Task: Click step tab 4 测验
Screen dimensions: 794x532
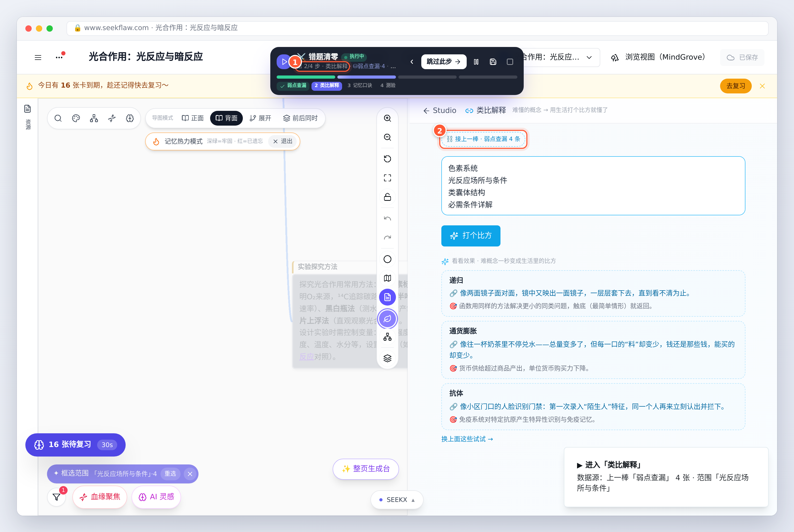Action: click(388, 85)
